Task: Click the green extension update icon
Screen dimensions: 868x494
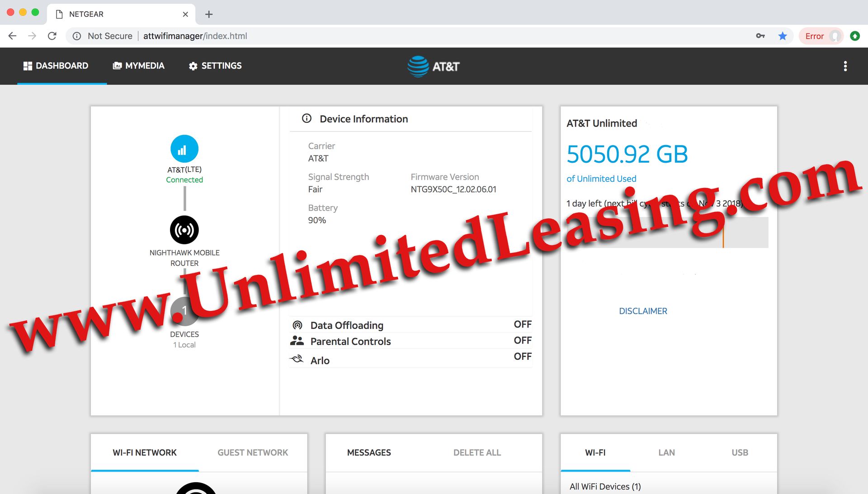Action: click(855, 36)
